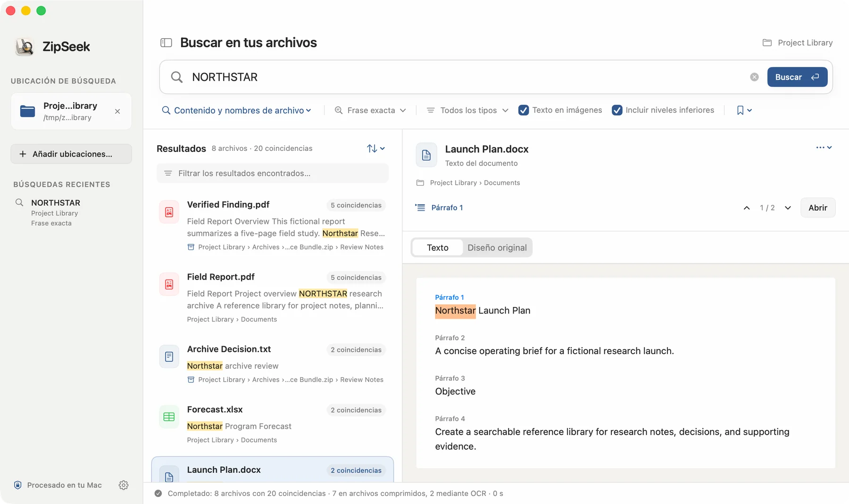Click the 1 / 2 match counter
This screenshot has height=504, width=849.
click(767, 208)
